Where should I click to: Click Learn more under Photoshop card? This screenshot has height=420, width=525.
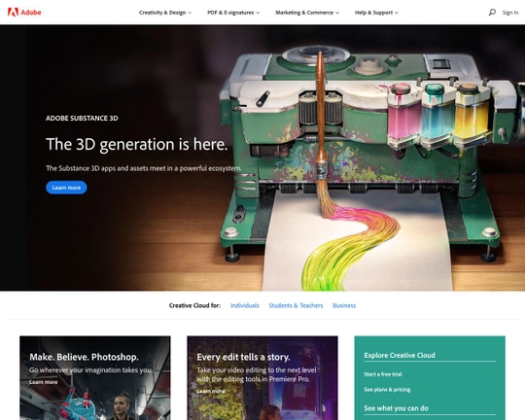[43, 382]
